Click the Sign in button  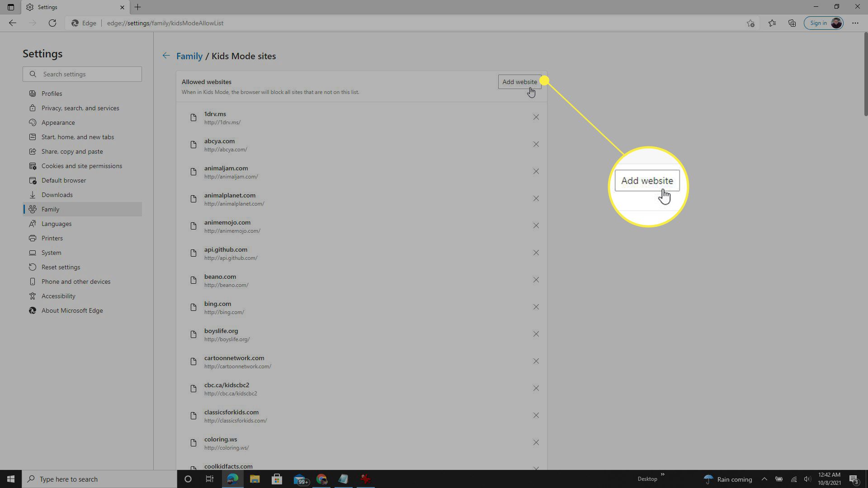(823, 23)
